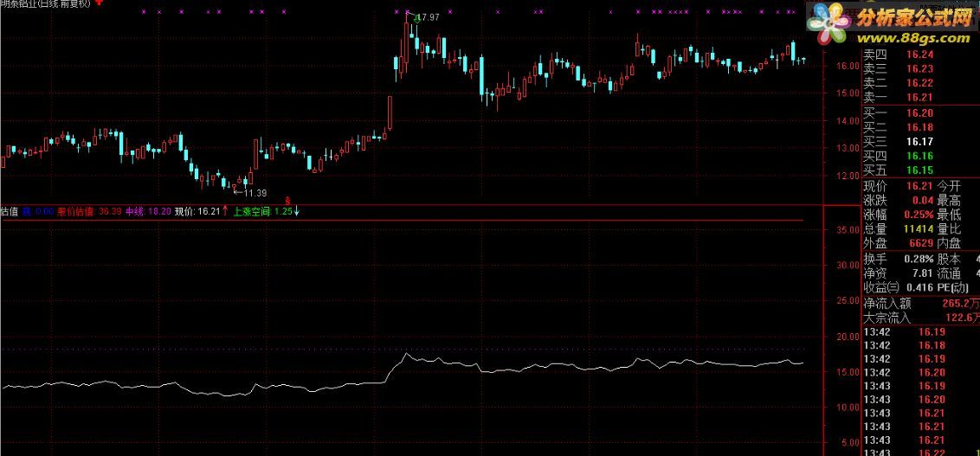The width and height of the screenshot is (980, 456).
Task: Select the 买四 16.16 bid row
Action: click(898, 156)
